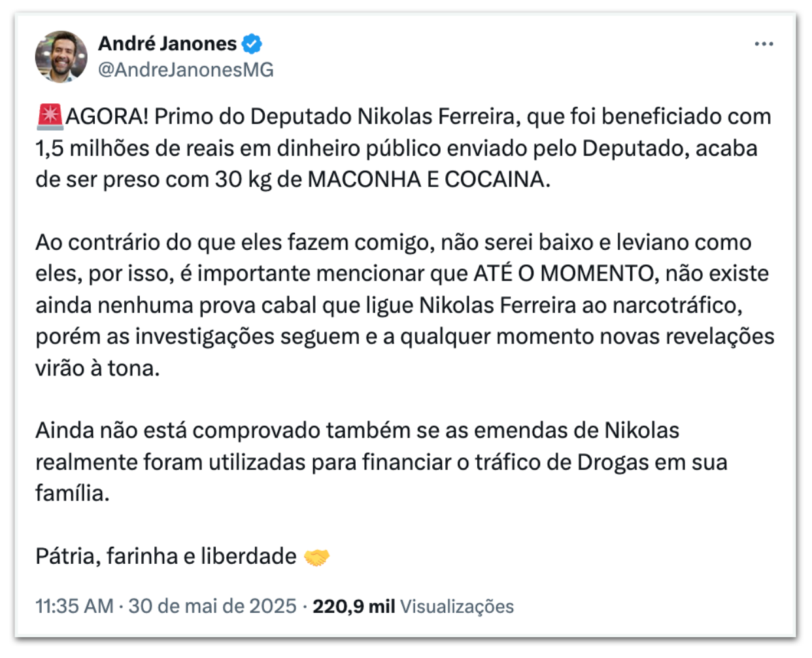Click the 220,9 mil view count
The image size is (812, 658).
pyautogui.click(x=354, y=606)
